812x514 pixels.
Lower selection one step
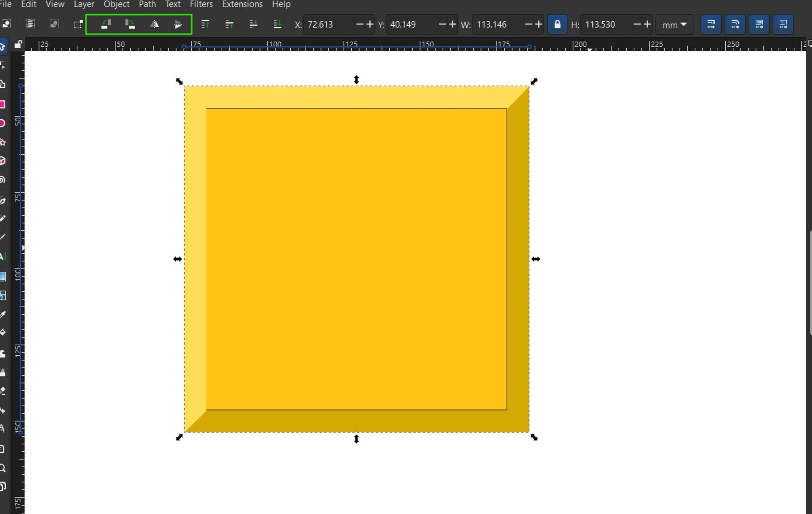[x=253, y=24]
